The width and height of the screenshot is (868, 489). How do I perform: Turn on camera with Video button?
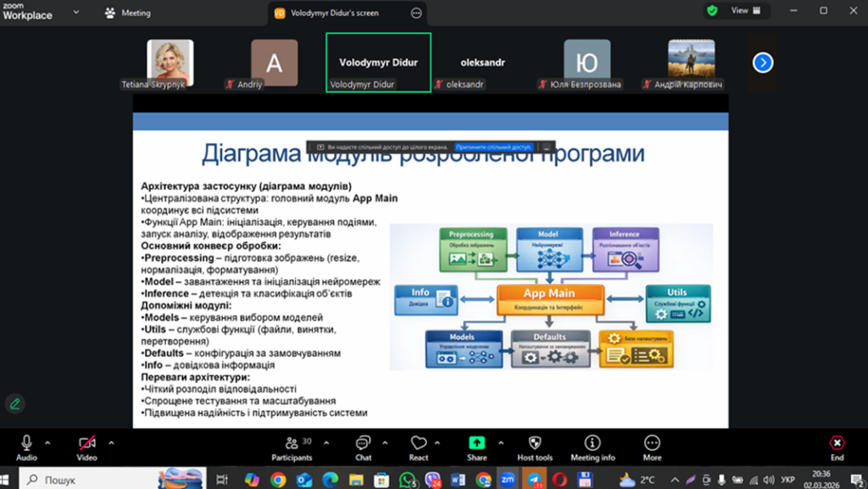[x=87, y=443]
